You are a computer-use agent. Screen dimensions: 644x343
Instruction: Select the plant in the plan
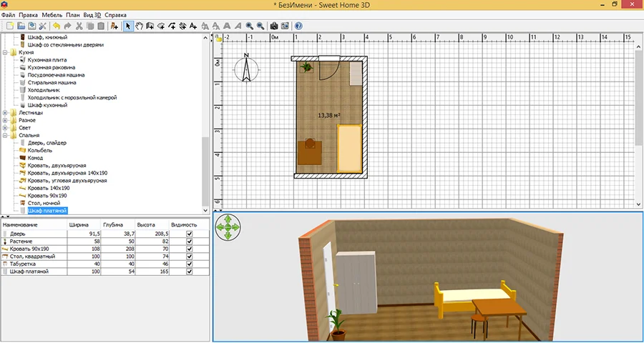306,67
